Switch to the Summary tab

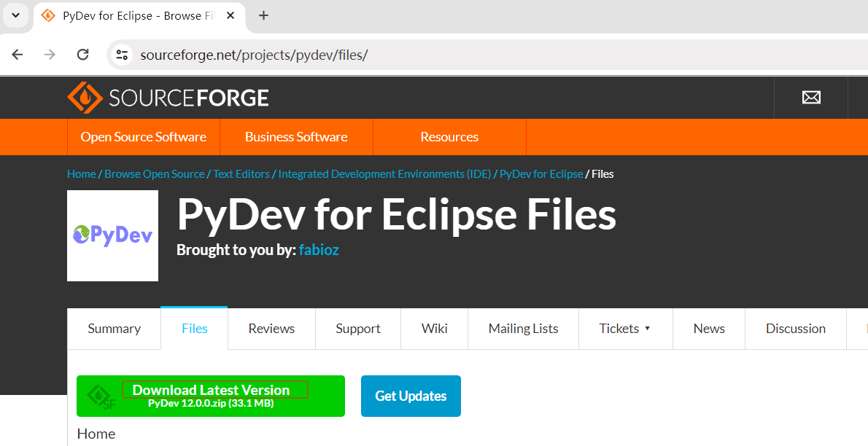pos(114,329)
